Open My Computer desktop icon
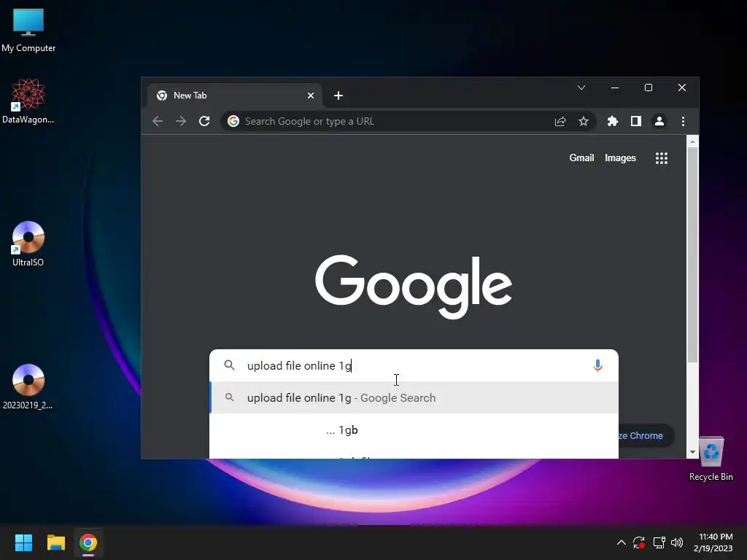The height and width of the screenshot is (560, 747). click(x=28, y=30)
